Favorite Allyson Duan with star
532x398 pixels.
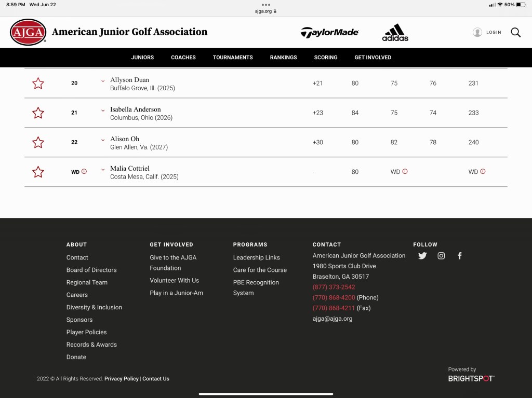click(x=38, y=84)
